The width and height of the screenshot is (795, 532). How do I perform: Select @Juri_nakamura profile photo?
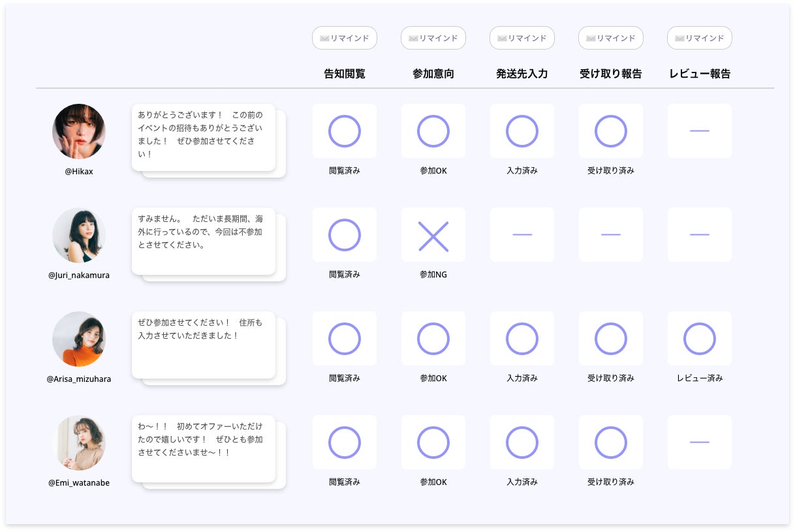pos(79,235)
